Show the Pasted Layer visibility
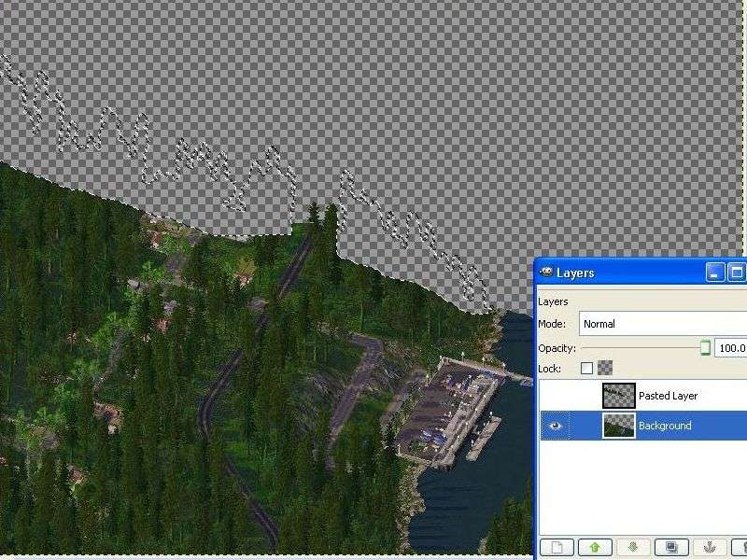This screenshot has height=560, width=747. (x=556, y=396)
